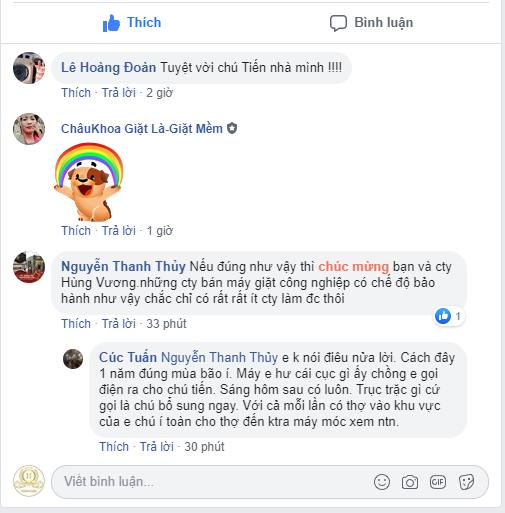The height and width of the screenshot is (513, 505).
Task: Click the Thích thumbs-up icon on the post
Action: click(111, 23)
